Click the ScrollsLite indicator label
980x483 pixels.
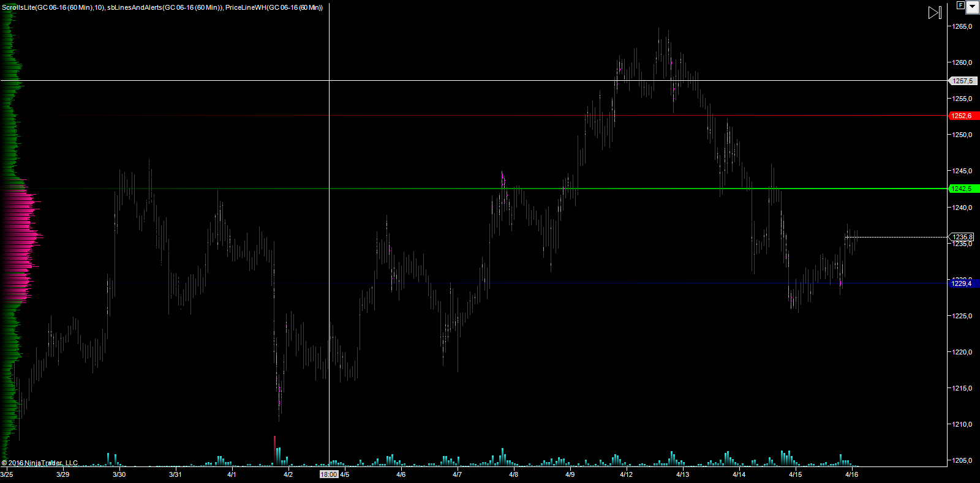(52, 7)
